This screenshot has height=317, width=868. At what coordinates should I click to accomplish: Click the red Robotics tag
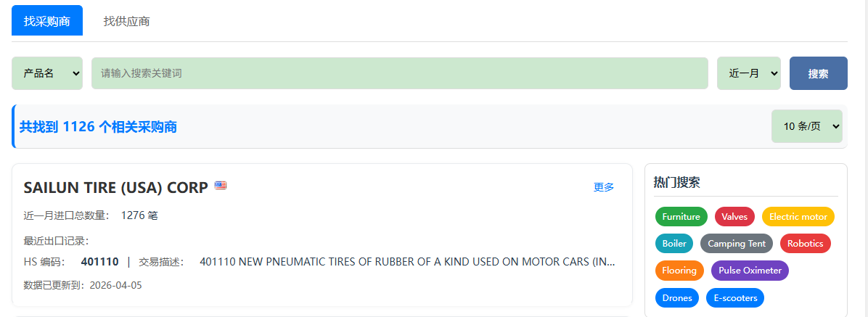tap(805, 244)
